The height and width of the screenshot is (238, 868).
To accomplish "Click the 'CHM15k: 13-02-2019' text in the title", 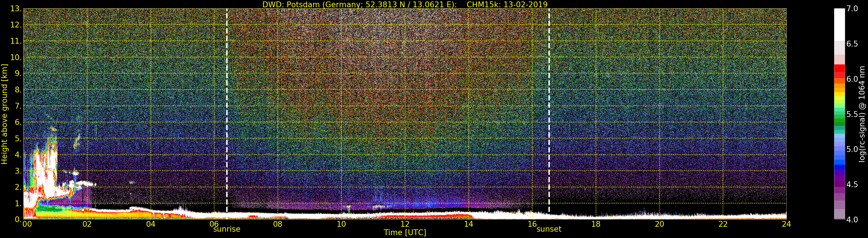I will pos(507,4).
